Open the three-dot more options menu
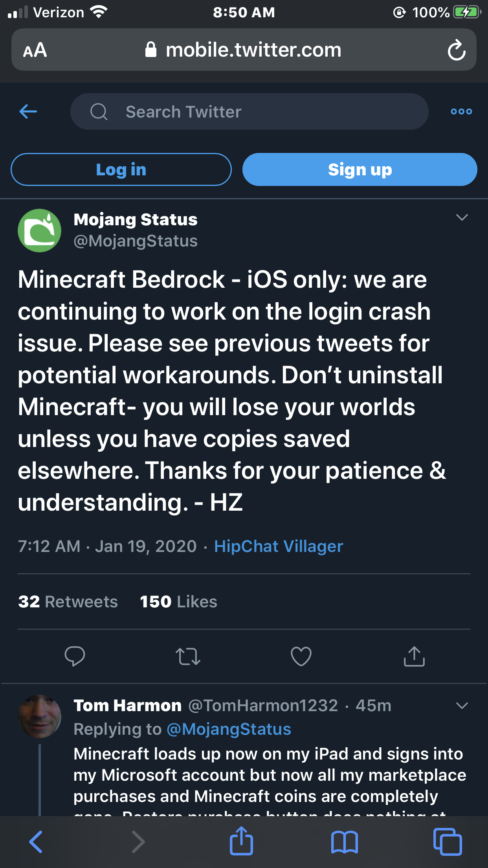 coord(461,112)
